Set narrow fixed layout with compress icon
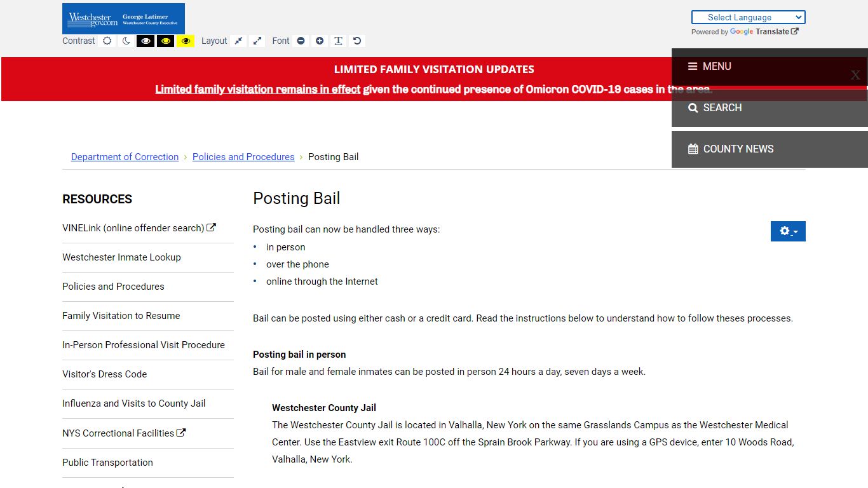This screenshot has height=488, width=868. tap(238, 41)
